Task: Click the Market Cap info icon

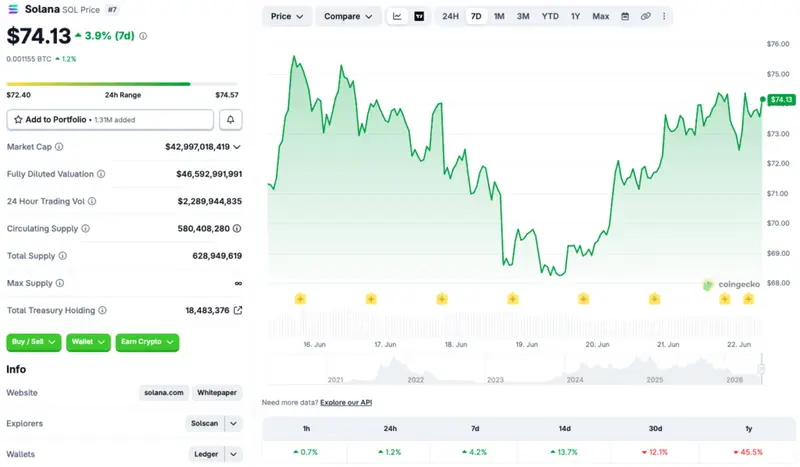Action: coord(59,147)
